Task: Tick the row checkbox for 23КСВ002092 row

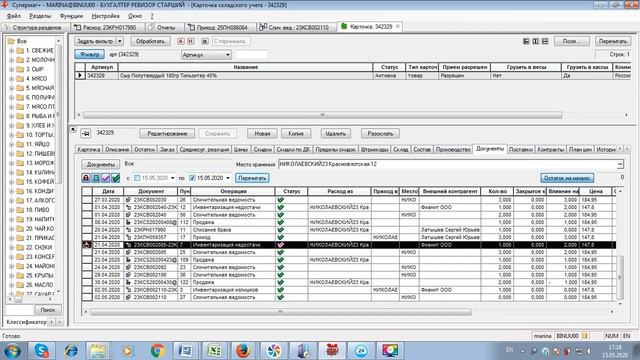Action: click(x=87, y=267)
